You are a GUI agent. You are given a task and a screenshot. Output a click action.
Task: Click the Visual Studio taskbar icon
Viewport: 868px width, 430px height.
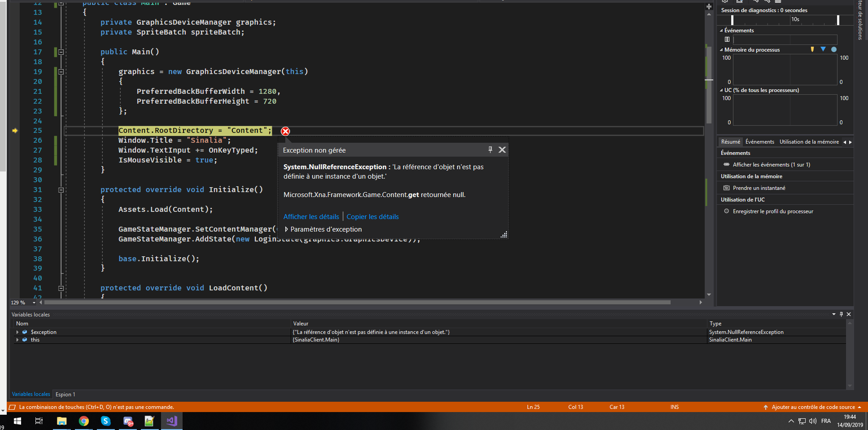click(x=172, y=421)
